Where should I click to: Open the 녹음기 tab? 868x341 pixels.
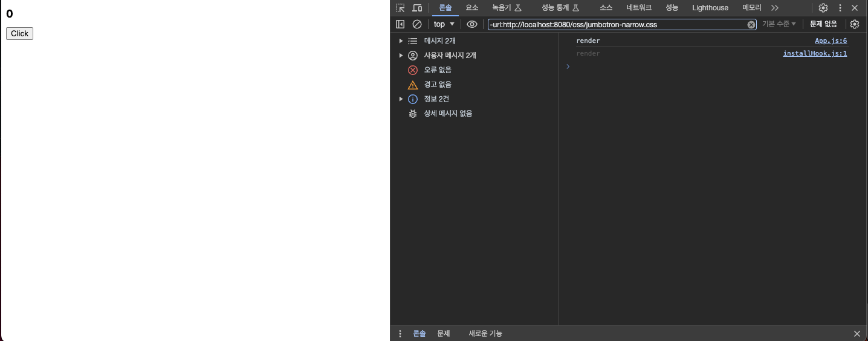click(x=507, y=8)
